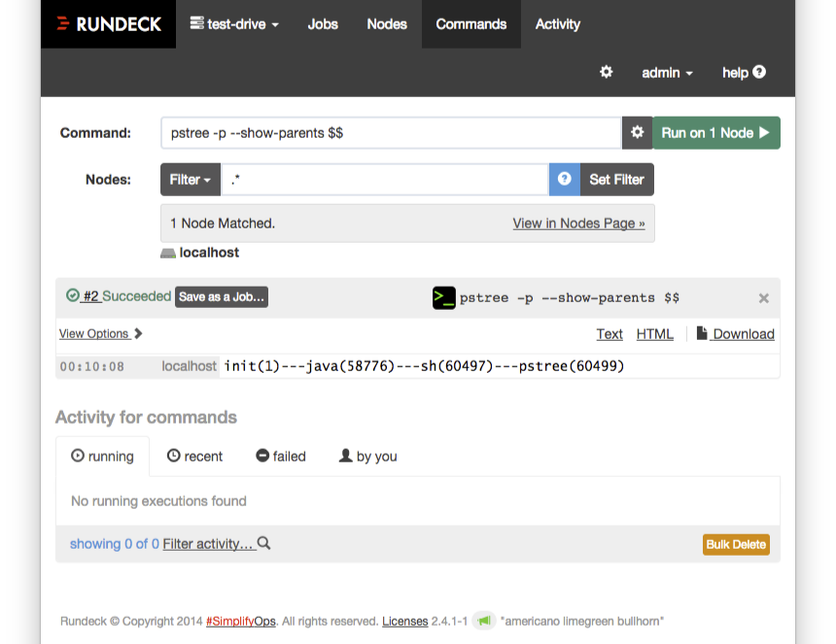Click the help question mark icon
The width and height of the screenshot is (836, 644).
(x=759, y=72)
